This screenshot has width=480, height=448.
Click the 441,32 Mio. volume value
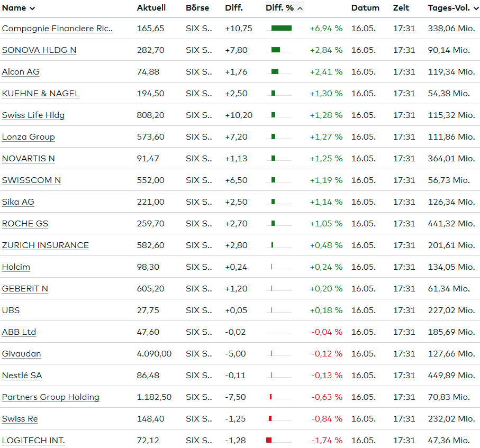451,224
